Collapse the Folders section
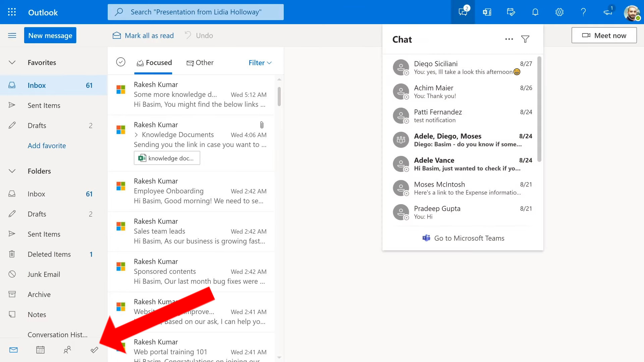The image size is (644, 362). [x=12, y=171]
